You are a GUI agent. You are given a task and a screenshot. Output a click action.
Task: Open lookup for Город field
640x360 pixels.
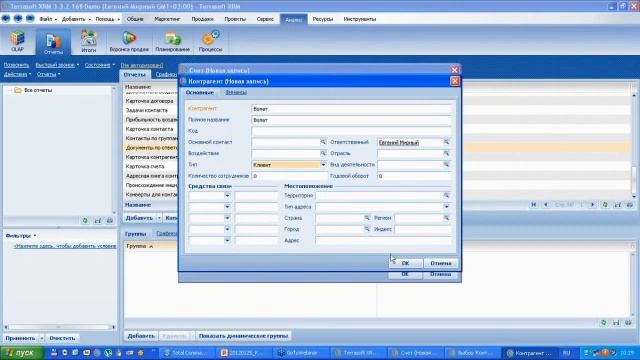click(x=367, y=229)
